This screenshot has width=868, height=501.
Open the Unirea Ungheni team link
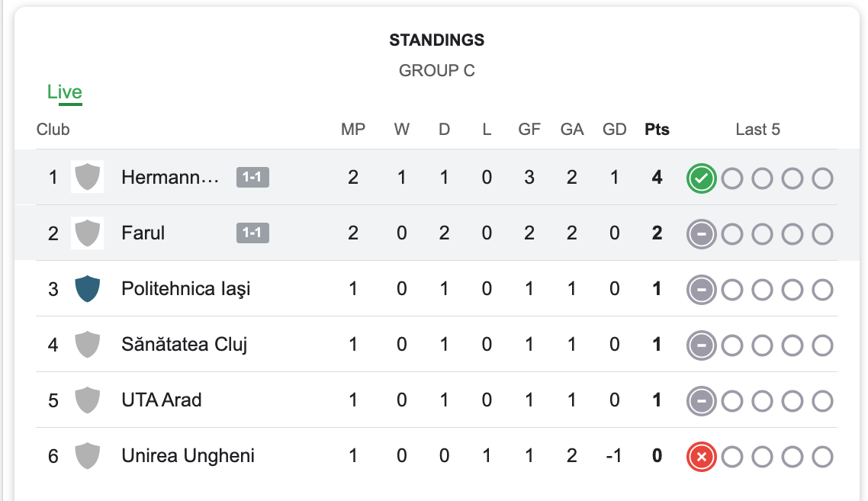tap(188, 455)
